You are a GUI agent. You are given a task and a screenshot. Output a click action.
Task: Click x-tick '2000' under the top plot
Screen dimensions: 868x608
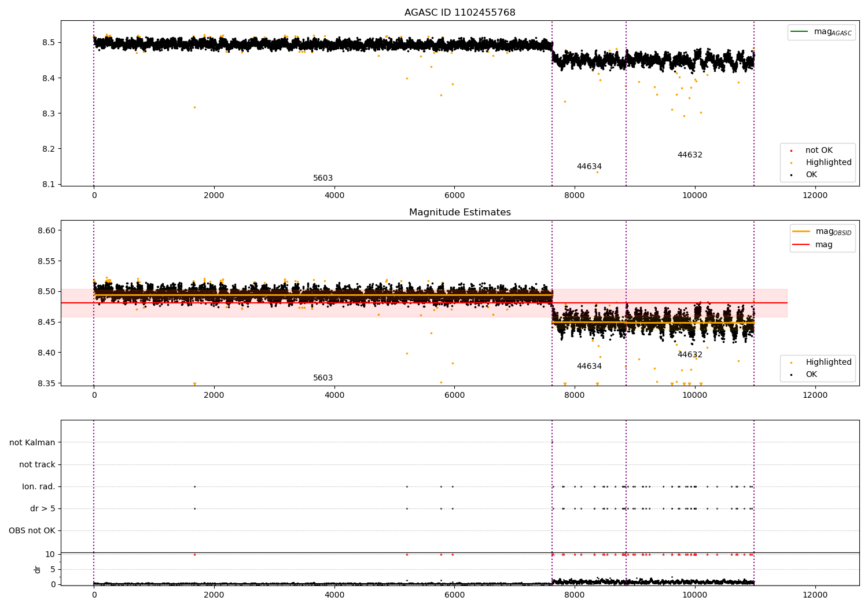pos(214,196)
